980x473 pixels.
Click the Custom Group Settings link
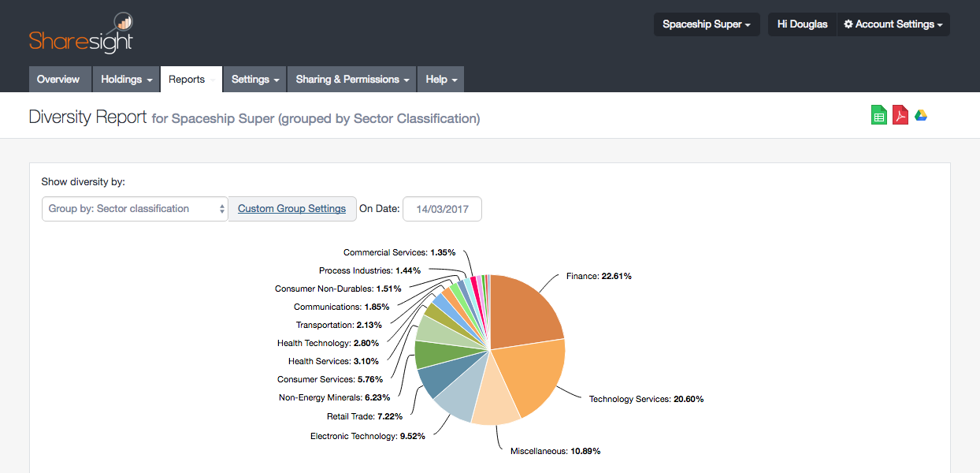[291, 209]
